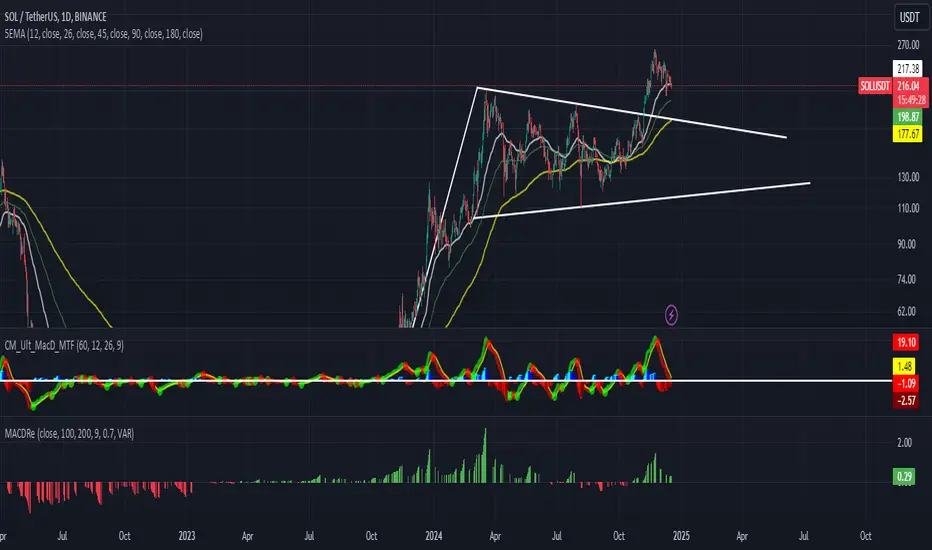
Task: Click the 177.67 yellow EMA value label
Action: pos(908,134)
